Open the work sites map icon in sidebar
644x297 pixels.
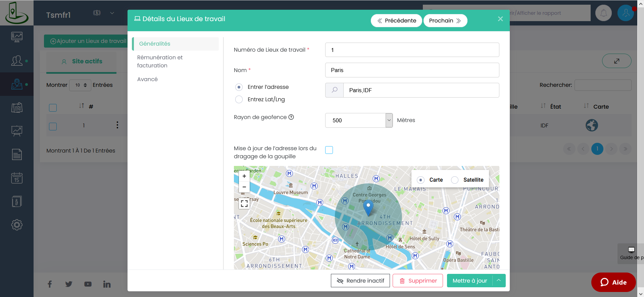tap(17, 84)
